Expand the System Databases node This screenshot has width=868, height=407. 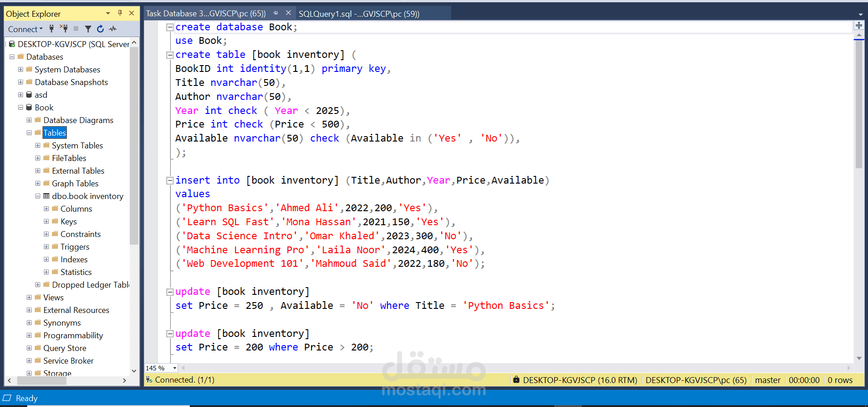20,69
